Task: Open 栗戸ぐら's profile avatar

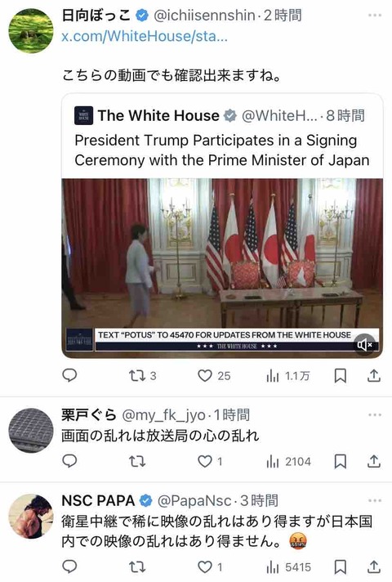Action: 31,430
